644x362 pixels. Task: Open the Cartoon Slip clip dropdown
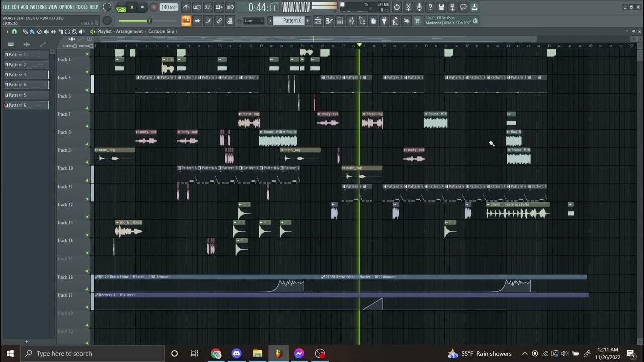point(163,31)
